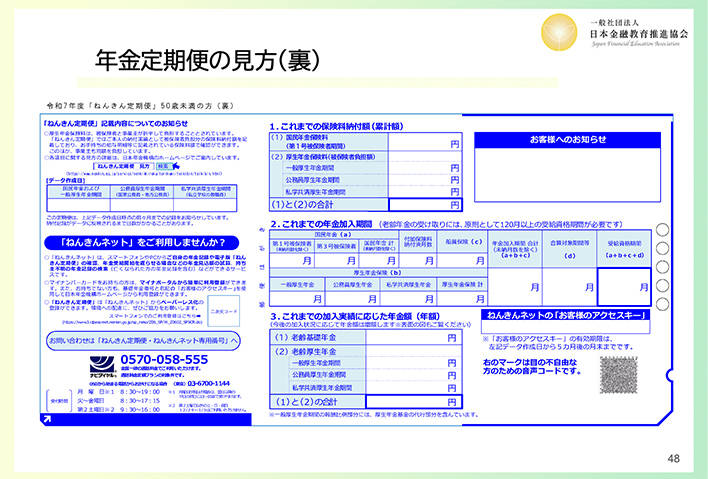Click the 厚生年金保険 (b) header
This screenshot has height=479, width=708.
pos(378,273)
